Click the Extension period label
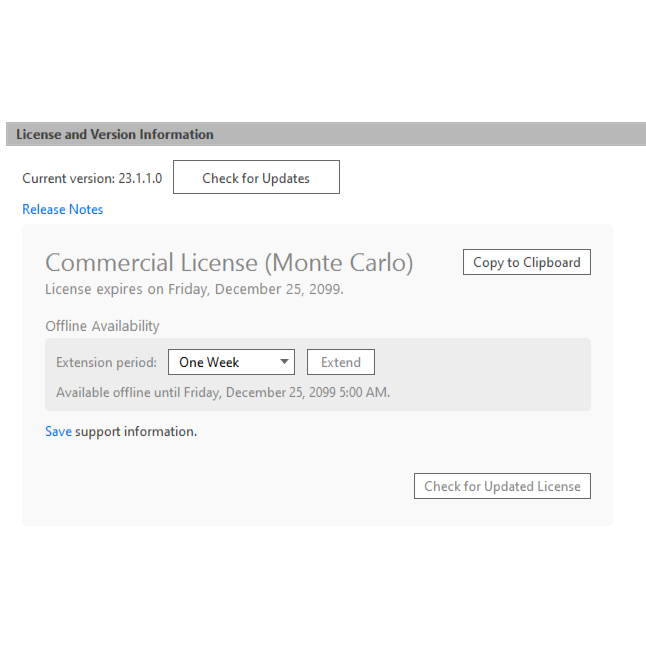 [106, 363]
